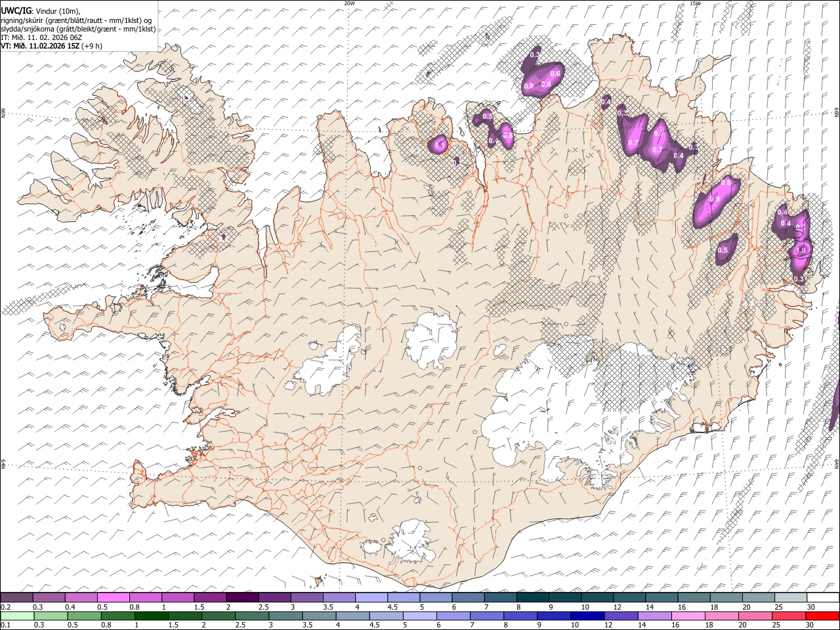Pick the dark green 1 swatch in lower legend
840x630 pixels.
(152, 616)
